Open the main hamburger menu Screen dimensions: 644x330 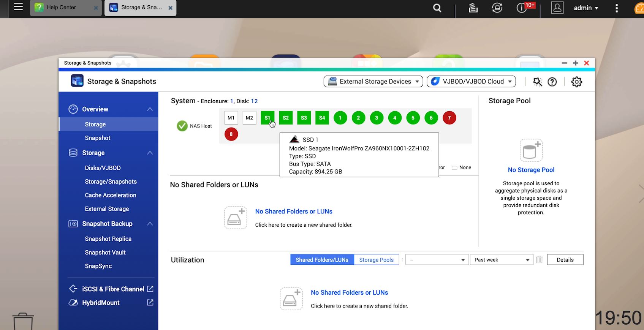18,7
